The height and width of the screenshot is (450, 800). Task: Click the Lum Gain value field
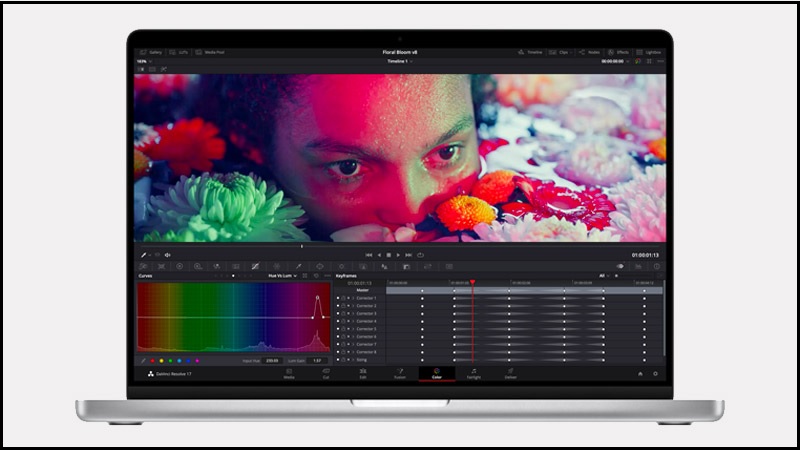317,361
